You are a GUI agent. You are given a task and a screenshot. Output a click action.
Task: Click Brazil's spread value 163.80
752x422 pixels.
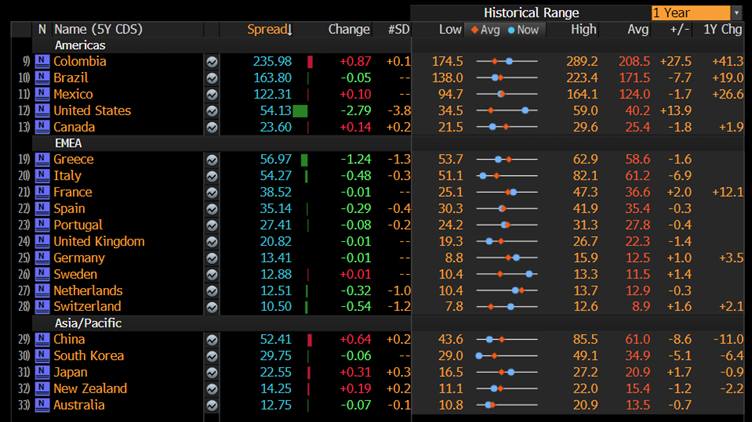[272, 78]
